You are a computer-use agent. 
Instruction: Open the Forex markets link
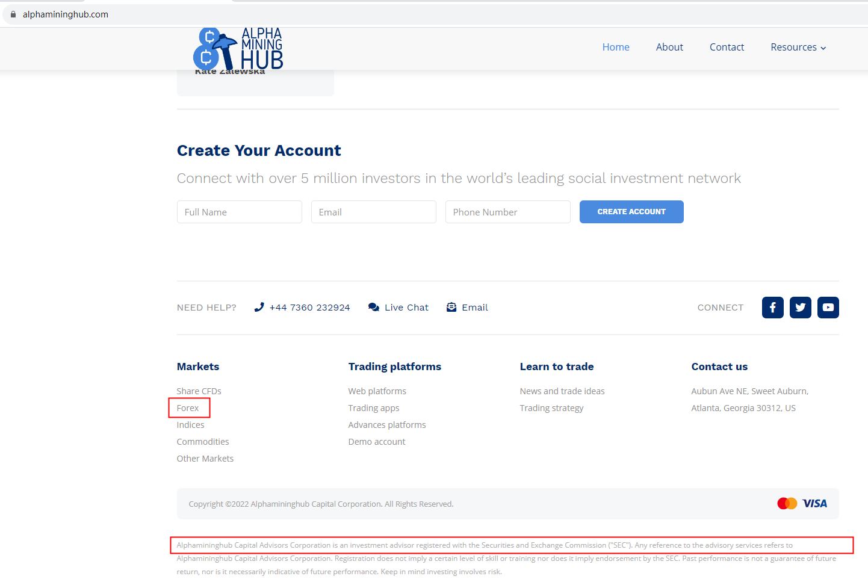[188, 408]
